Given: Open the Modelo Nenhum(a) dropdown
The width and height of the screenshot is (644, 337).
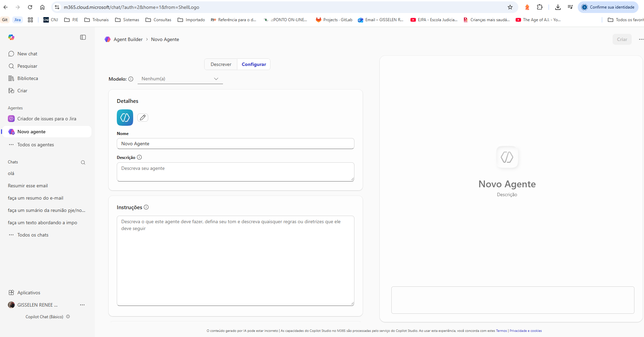Looking at the screenshot, I should click(180, 79).
